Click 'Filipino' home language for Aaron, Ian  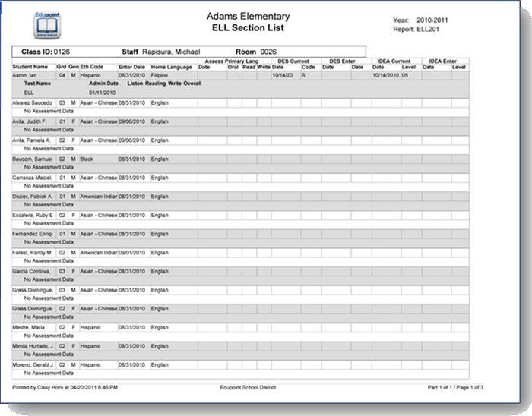pos(160,75)
